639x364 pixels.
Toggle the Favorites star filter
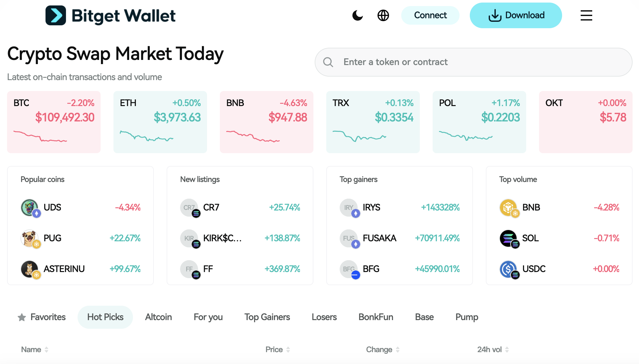click(22, 317)
